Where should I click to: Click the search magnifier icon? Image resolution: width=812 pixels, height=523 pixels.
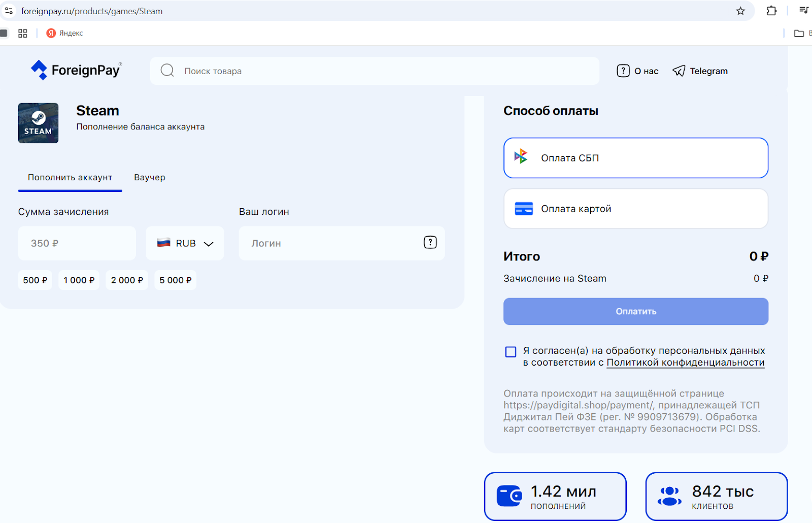167,71
